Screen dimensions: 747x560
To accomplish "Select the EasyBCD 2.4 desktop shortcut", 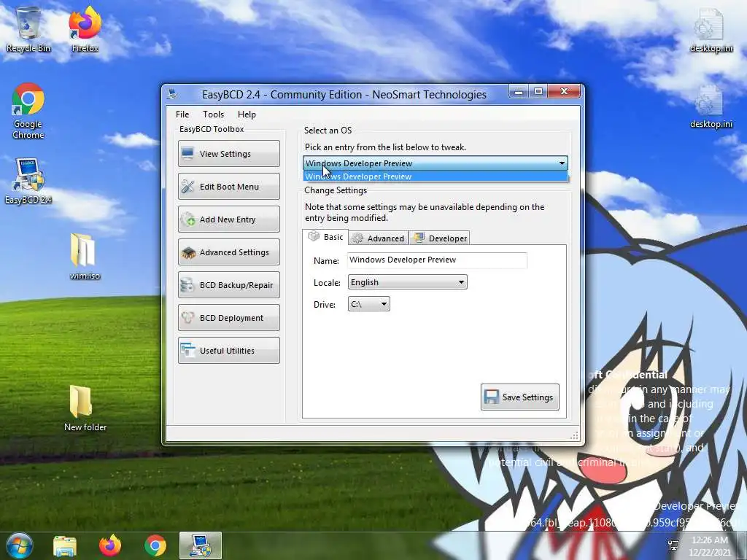I will coord(28,181).
